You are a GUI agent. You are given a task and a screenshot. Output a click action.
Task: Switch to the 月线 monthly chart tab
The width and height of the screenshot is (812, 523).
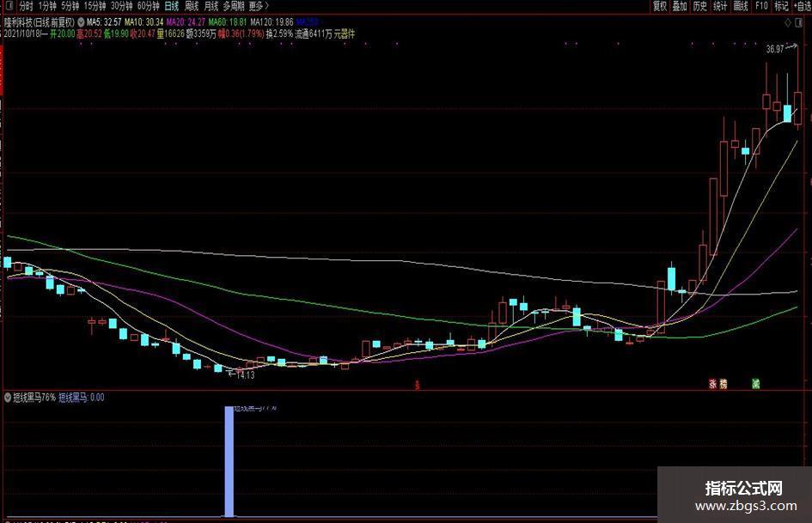pos(211,6)
